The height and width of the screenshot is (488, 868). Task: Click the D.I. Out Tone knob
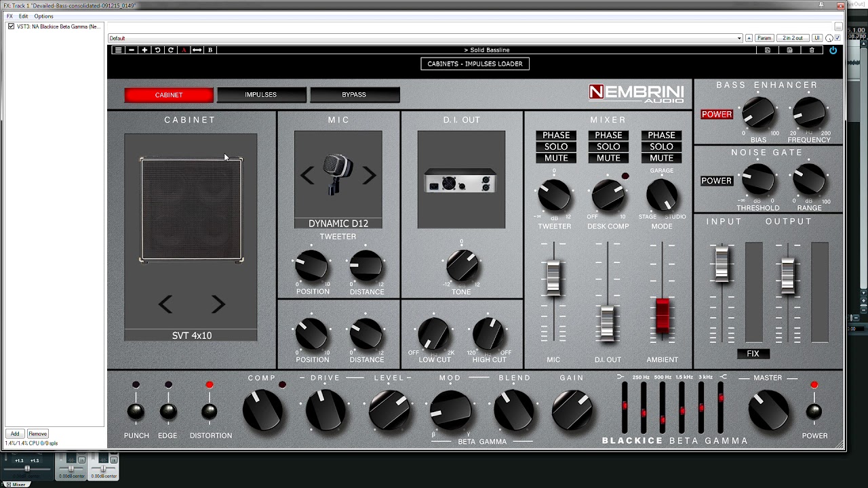tap(462, 265)
